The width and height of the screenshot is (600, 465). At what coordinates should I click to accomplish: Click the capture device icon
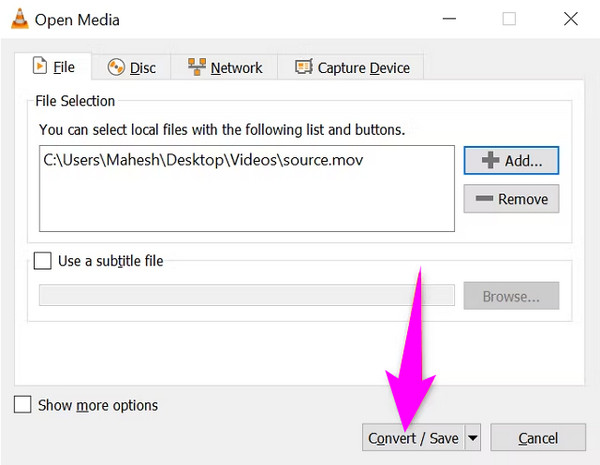coord(304,67)
